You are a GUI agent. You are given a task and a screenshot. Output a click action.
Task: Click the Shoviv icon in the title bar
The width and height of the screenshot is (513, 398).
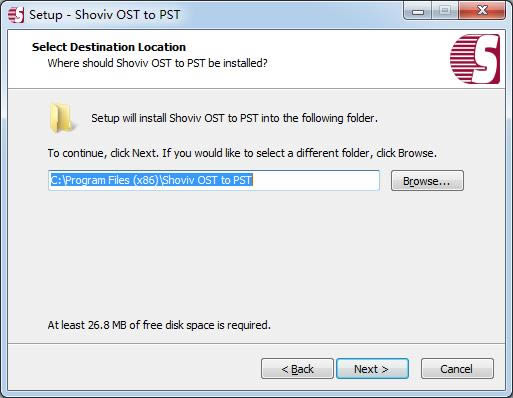pos(16,15)
